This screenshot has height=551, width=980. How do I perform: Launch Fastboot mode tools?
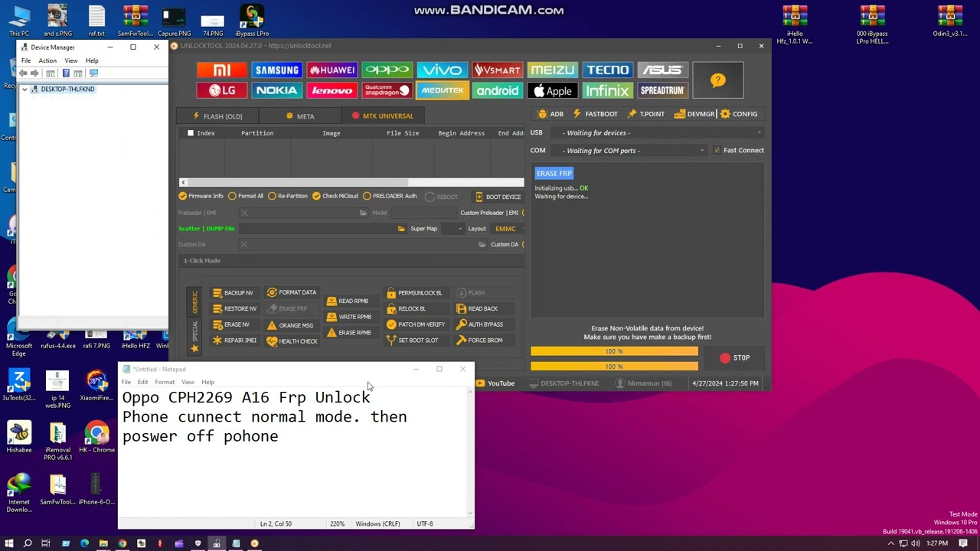[x=595, y=114]
